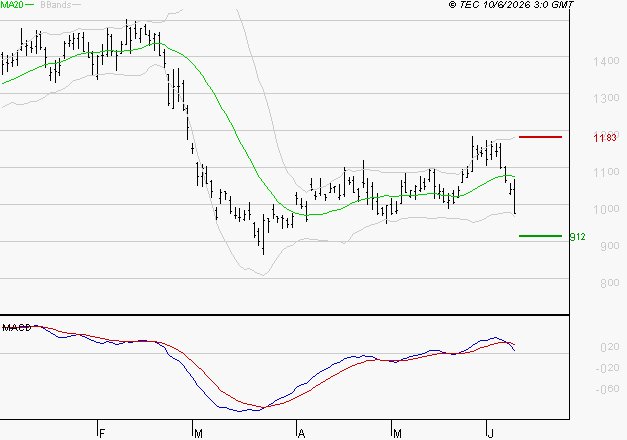Screen dimensions: 627x440
Task: Click the 1000 price axis label
Action: (606, 209)
